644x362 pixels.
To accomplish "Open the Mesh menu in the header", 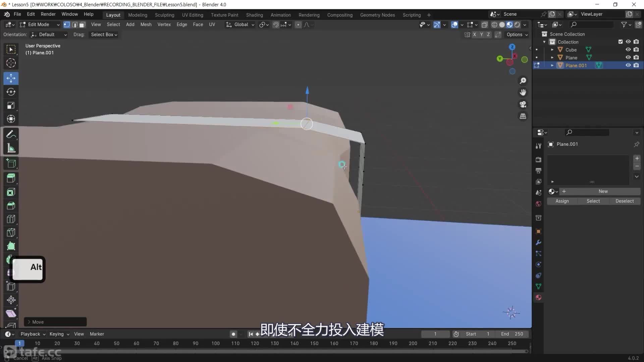I will pyautogui.click(x=146, y=24).
